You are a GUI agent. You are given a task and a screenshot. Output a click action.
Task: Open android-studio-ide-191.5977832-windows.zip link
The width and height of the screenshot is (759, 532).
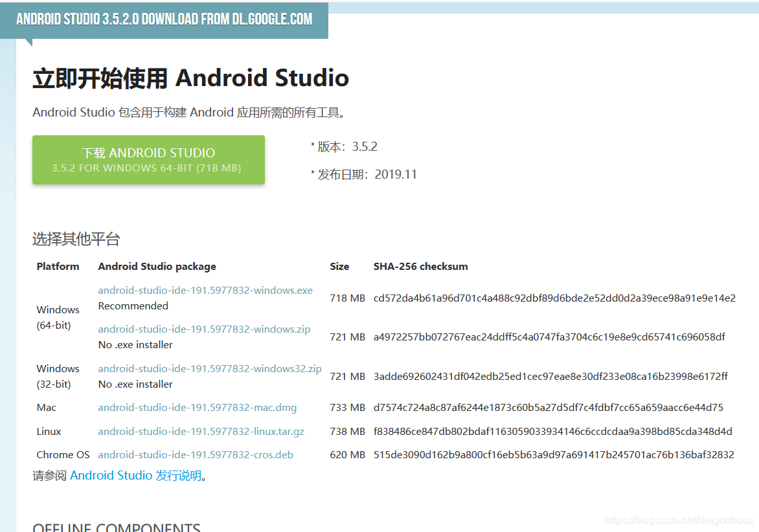tap(204, 329)
